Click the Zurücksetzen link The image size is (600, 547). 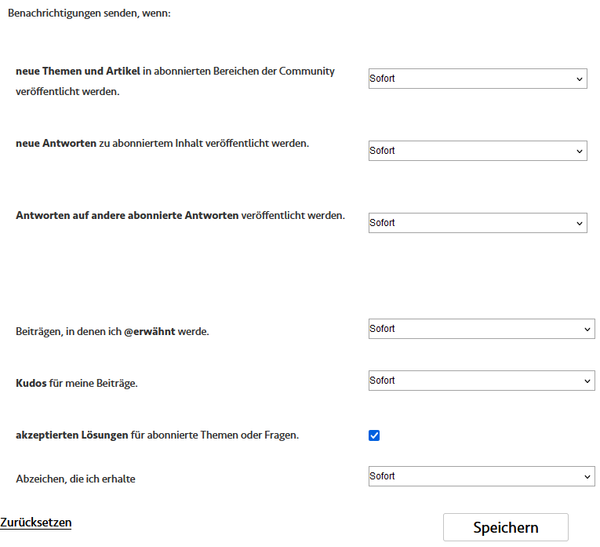36,523
